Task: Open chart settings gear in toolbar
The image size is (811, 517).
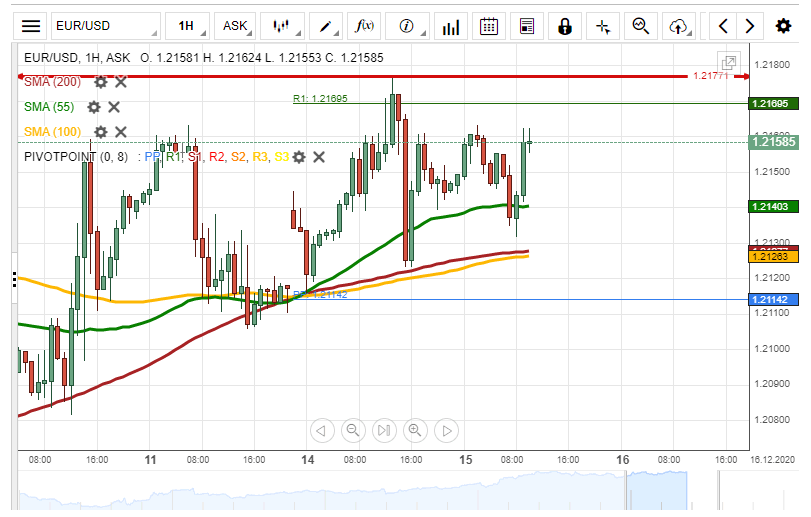Action: [x=783, y=26]
